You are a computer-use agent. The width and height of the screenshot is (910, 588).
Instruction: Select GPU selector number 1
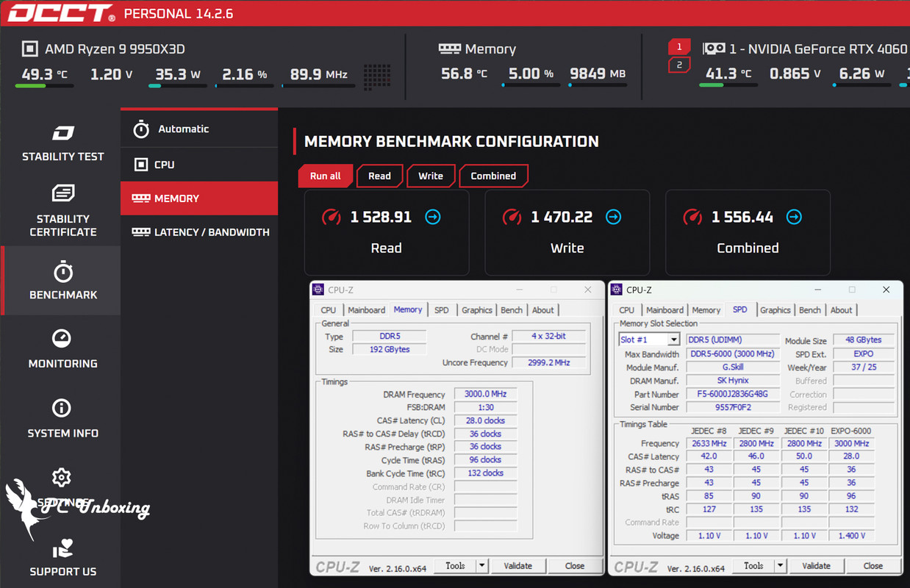[679, 47]
